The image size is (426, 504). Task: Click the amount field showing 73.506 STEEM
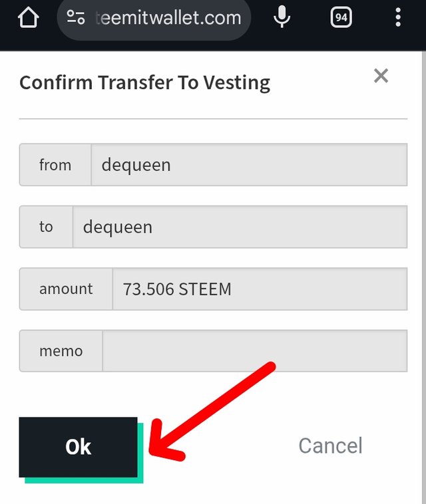[259, 289]
